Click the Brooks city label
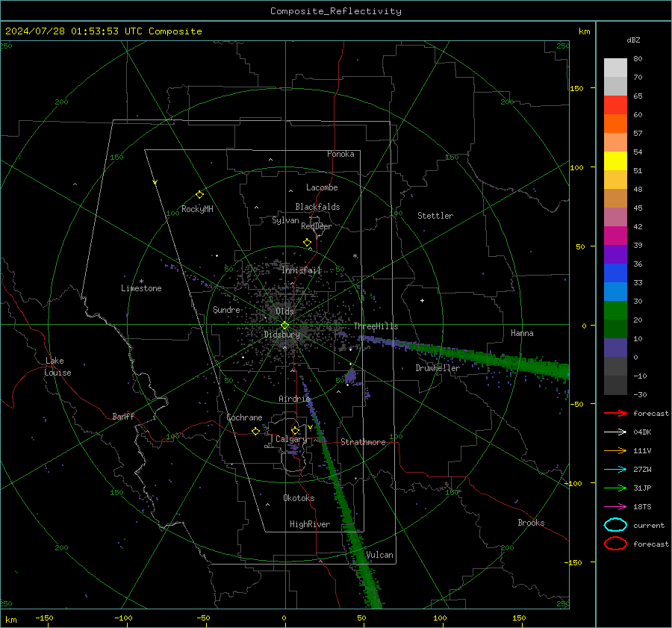This screenshot has width=672, height=628. 531,523
